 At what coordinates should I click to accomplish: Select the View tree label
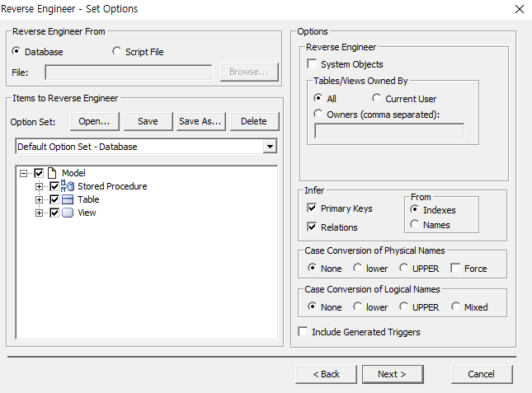pos(87,213)
